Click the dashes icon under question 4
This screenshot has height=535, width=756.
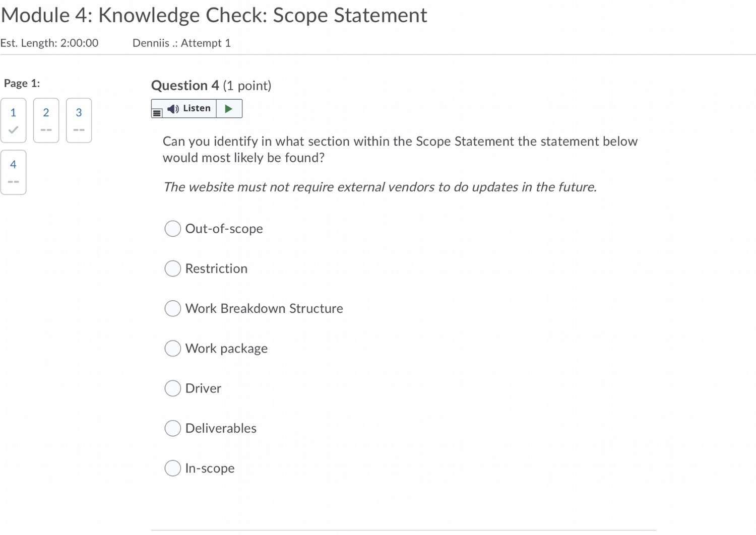point(14,181)
